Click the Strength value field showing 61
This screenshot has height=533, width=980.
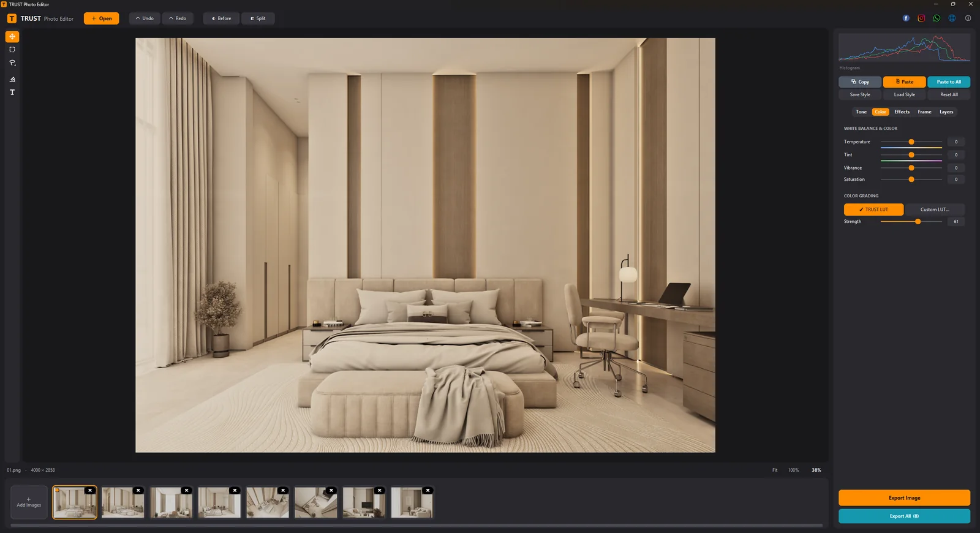pyautogui.click(x=956, y=222)
